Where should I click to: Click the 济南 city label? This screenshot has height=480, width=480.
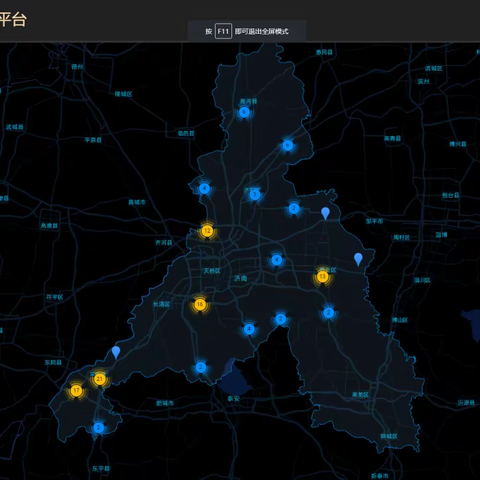click(x=240, y=278)
